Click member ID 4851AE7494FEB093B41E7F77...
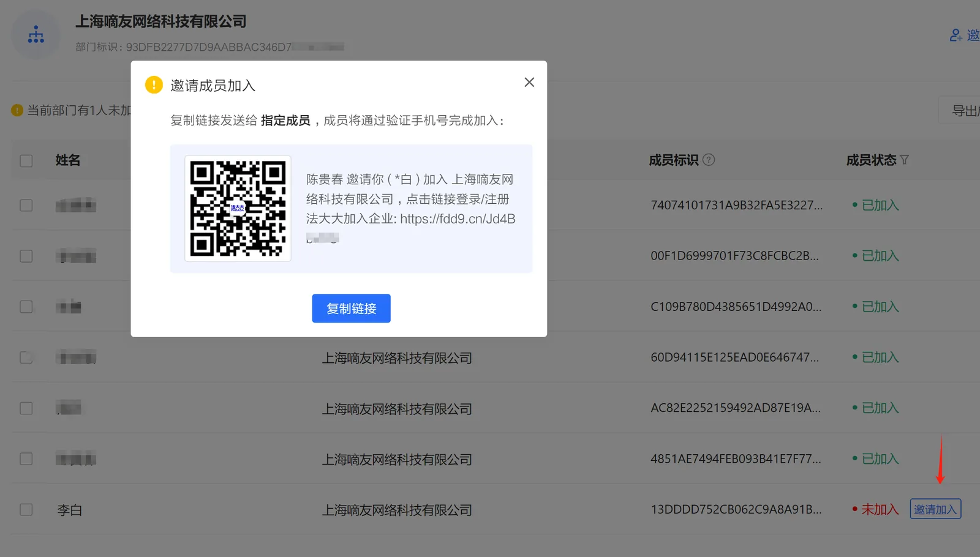 tap(736, 459)
